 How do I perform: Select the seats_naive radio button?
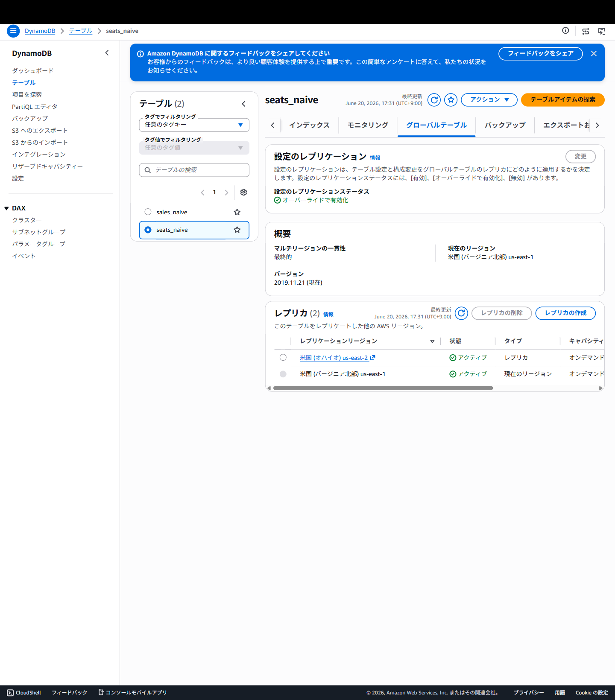point(148,230)
